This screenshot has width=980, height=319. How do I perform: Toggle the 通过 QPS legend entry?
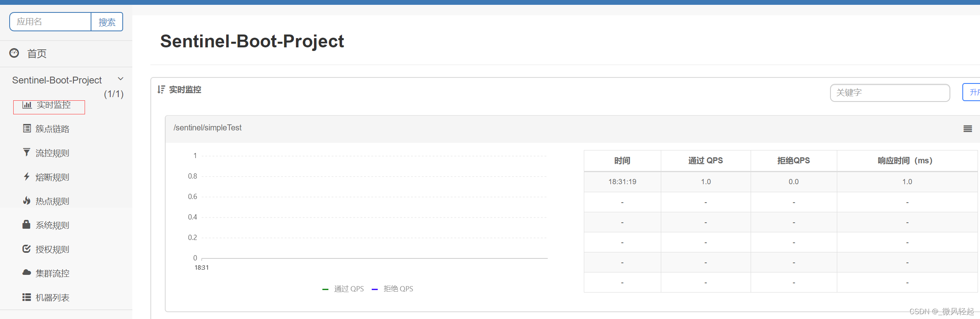click(343, 289)
